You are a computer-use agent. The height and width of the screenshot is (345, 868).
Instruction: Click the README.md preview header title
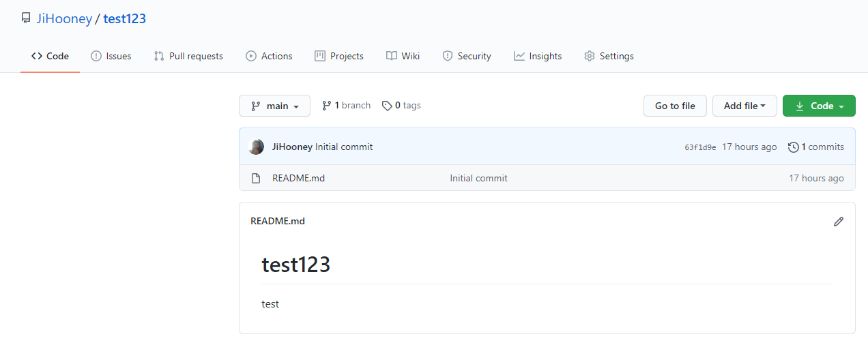[x=278, y=221]
